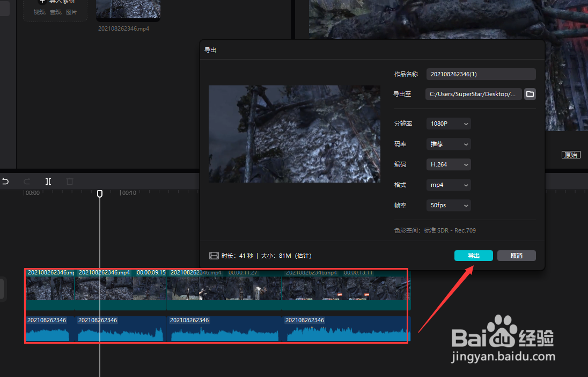Expand the 格式 mp4 dropdown

(449, 185)
